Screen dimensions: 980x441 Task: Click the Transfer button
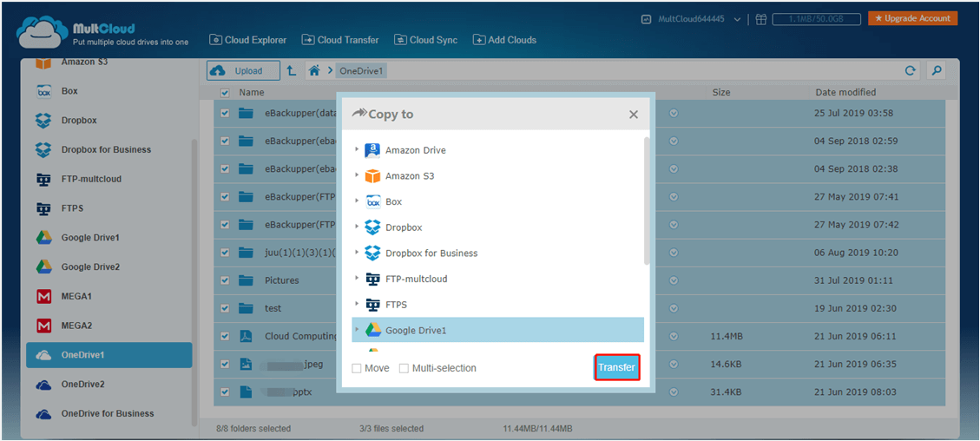pyautogui.click(x=616, y=368)
